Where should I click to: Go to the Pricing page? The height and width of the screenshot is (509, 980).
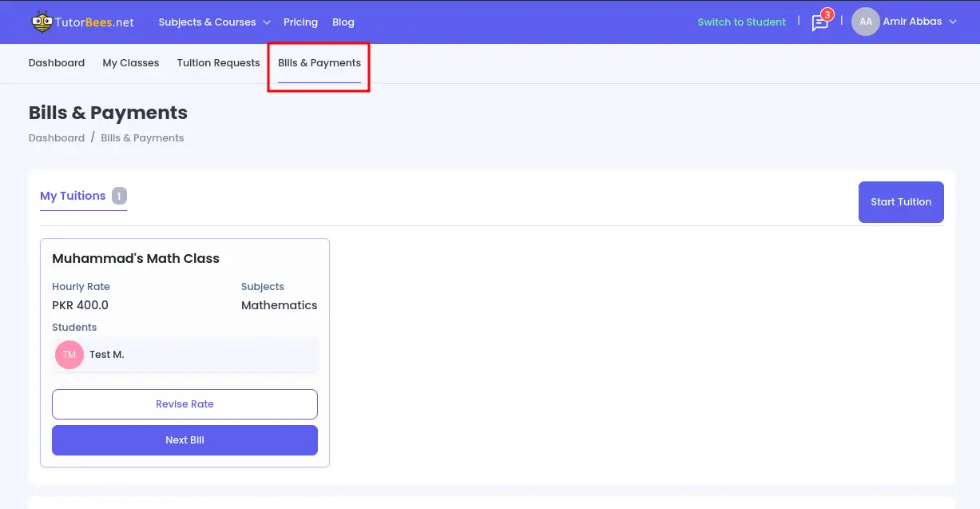[x=300, y=22]
